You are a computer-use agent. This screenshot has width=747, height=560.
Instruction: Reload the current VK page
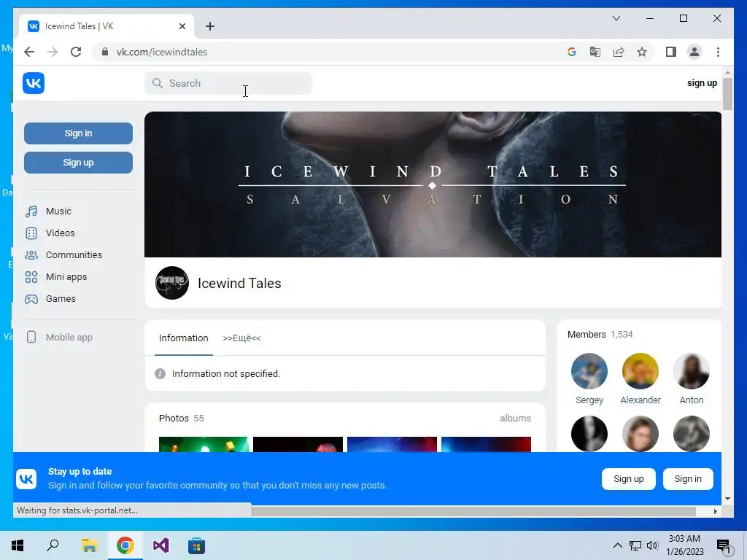[x=76, y=52]
